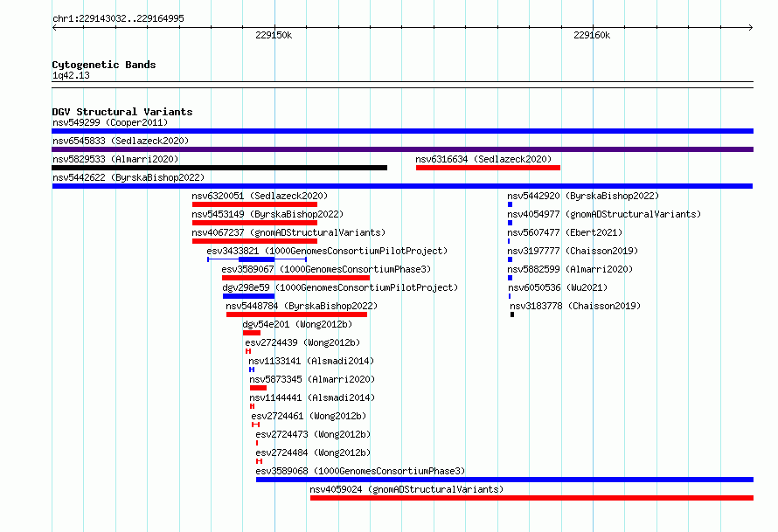Click the red esv3589067 variant bar
Image resolution: width=778 pixels, height=532 pixels.
(x=295, y=278)
